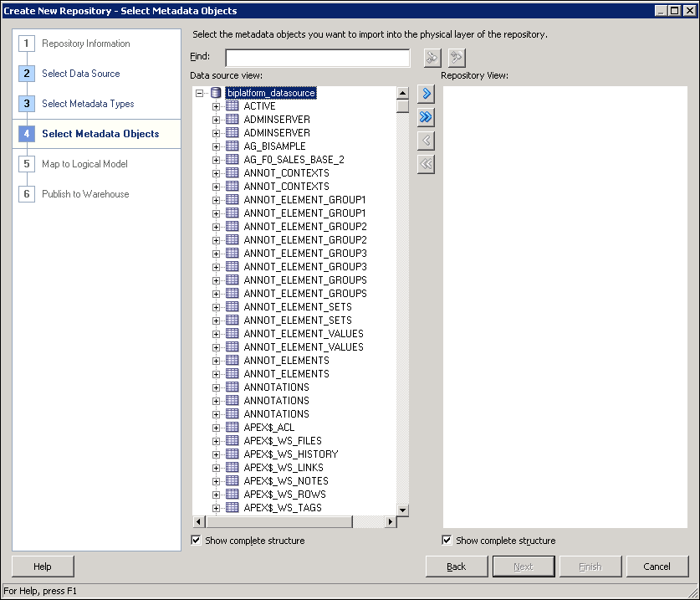Click the table icon next to APEX$_WS_LINKS
Viewport: 700px width, 600px height.
click(232, 467)
